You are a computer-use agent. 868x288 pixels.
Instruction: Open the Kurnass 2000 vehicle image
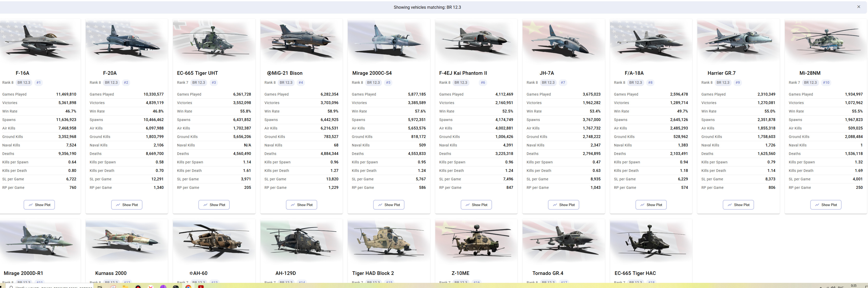(x=126, y=241)
